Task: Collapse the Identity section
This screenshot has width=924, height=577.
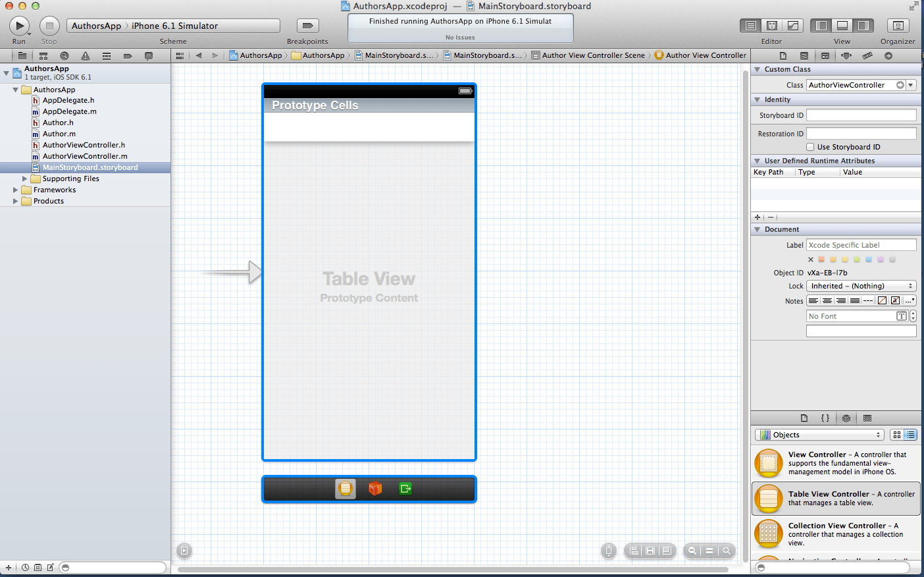Action: point(757,99)
